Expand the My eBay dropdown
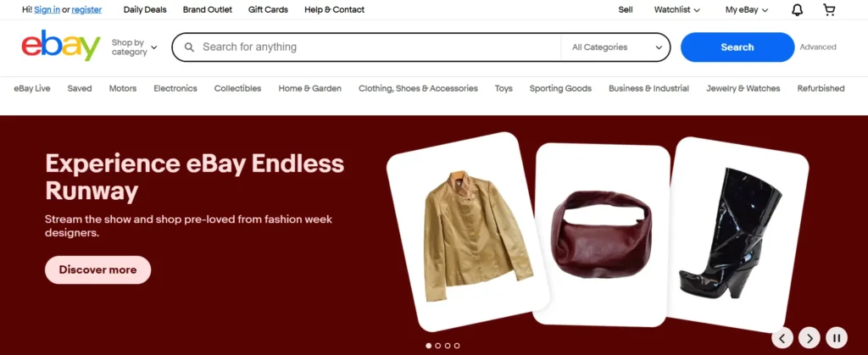 (x=747, y=9)
